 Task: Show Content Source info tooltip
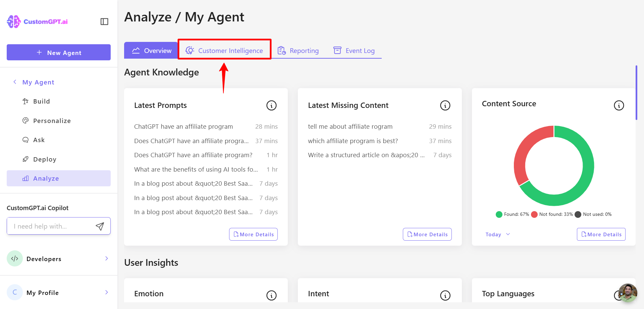point(619,106)
